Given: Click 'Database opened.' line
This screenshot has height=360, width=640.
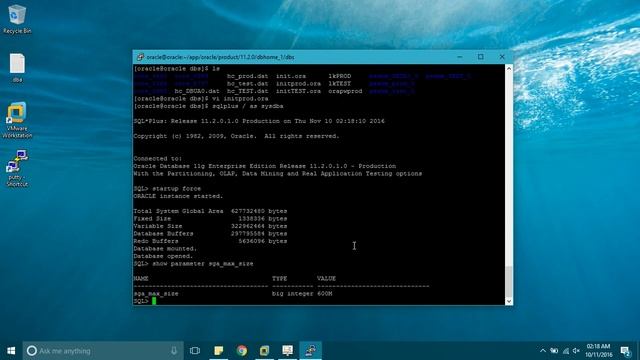Looking at the screenshot, I should (163, 256).
